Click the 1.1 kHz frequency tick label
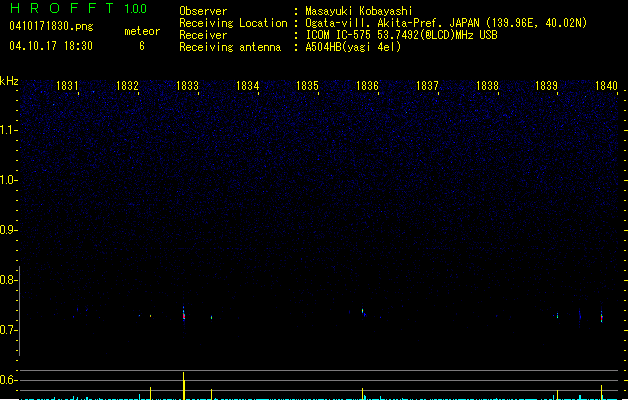Viewport: 629px width, 400px height. pyautogui.click(x=7, y=130)
